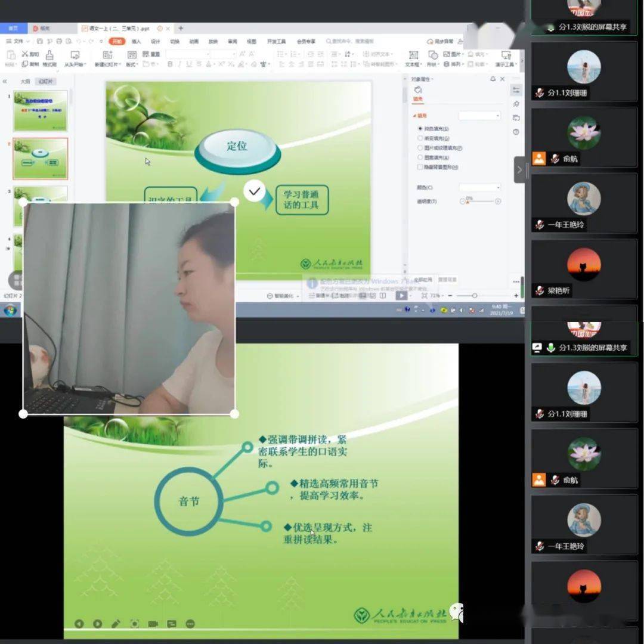Click the zoom slider handle in status bar
Image resolution: width=644 pixels, height=644 pixels.
[x=475, y=295]
